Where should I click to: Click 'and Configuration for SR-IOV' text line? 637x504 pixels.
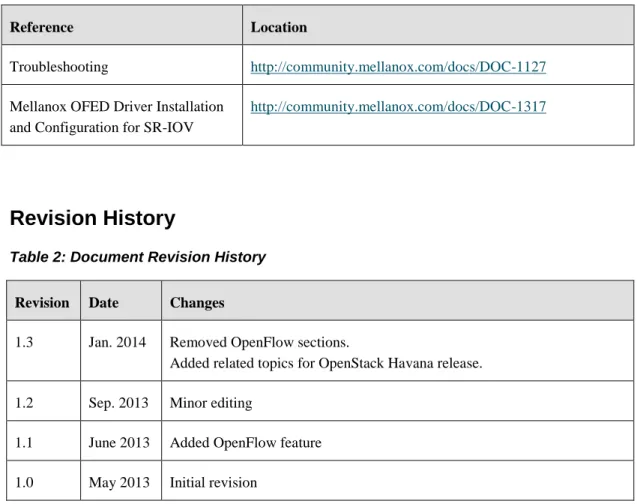[x=102, y=128]
